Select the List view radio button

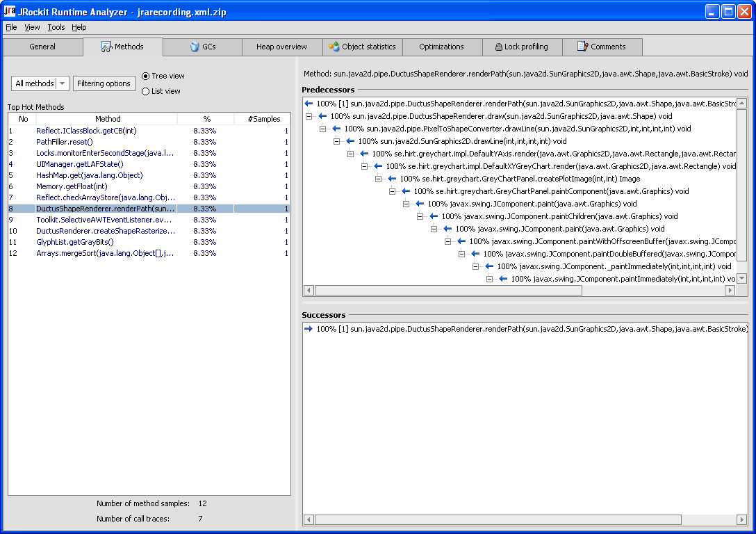146,91
